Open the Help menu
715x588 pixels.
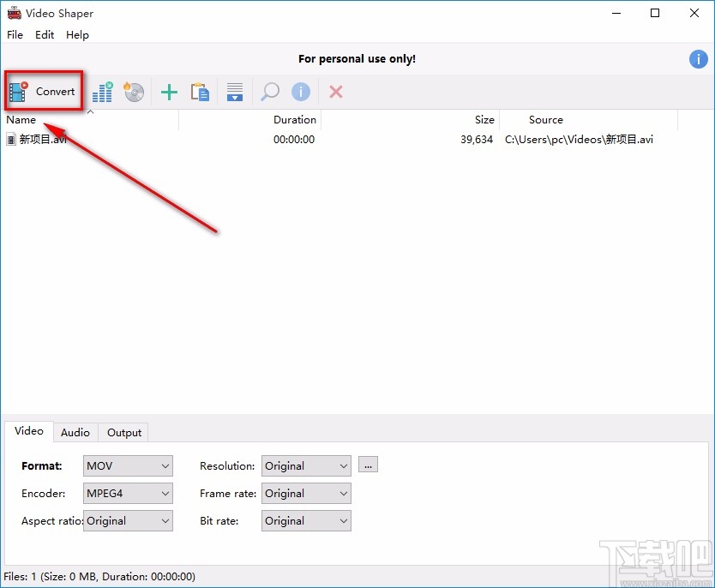coord(77,35)
